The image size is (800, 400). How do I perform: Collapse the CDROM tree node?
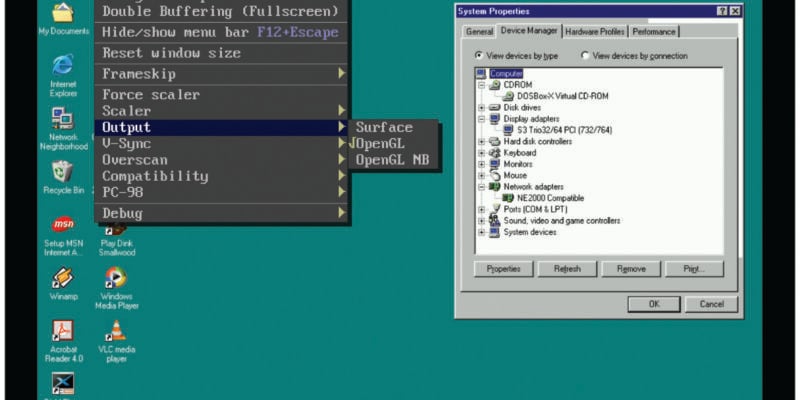[x=481, y=85]
